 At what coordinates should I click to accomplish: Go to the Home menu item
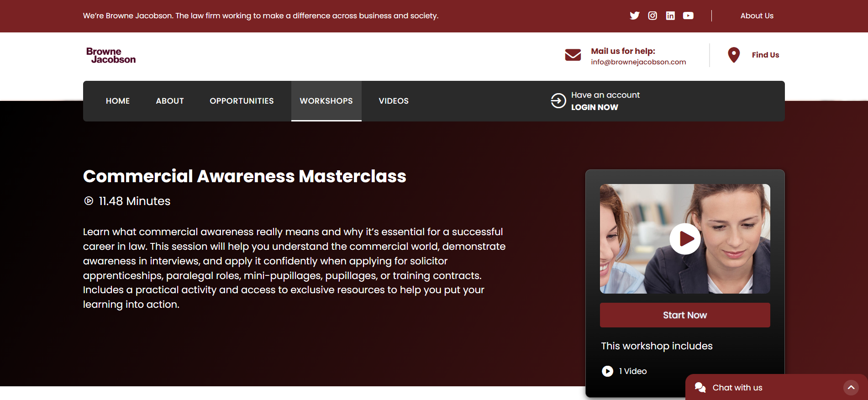click(x=118, y=101)
